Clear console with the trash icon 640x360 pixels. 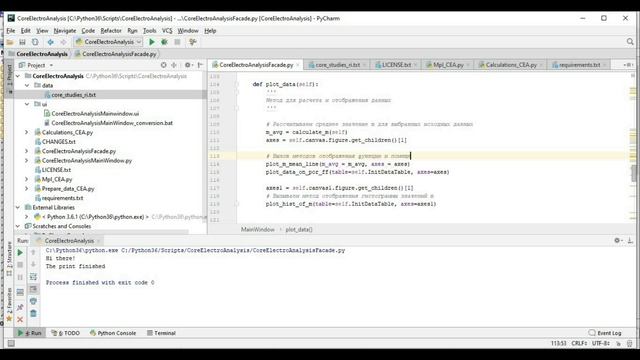click(x=33, y=313)
